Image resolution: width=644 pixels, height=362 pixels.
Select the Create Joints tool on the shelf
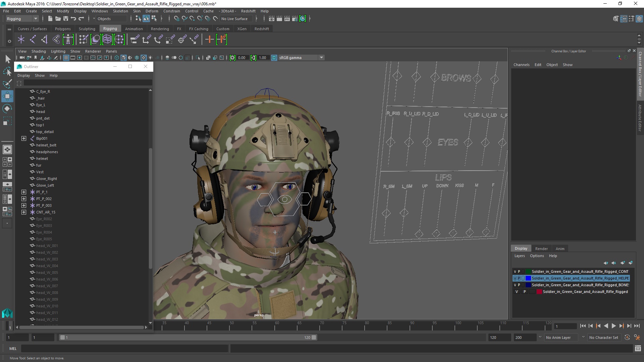coord(33,40)
